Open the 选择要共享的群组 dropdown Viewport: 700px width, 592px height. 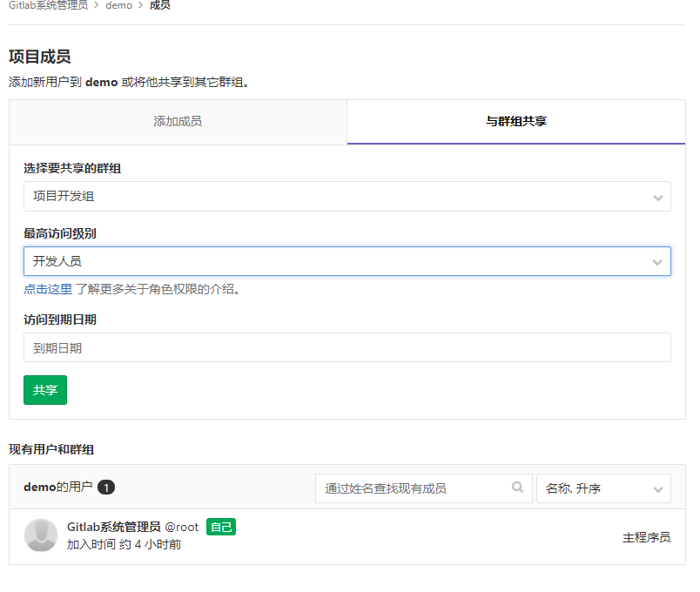[347, 197]
